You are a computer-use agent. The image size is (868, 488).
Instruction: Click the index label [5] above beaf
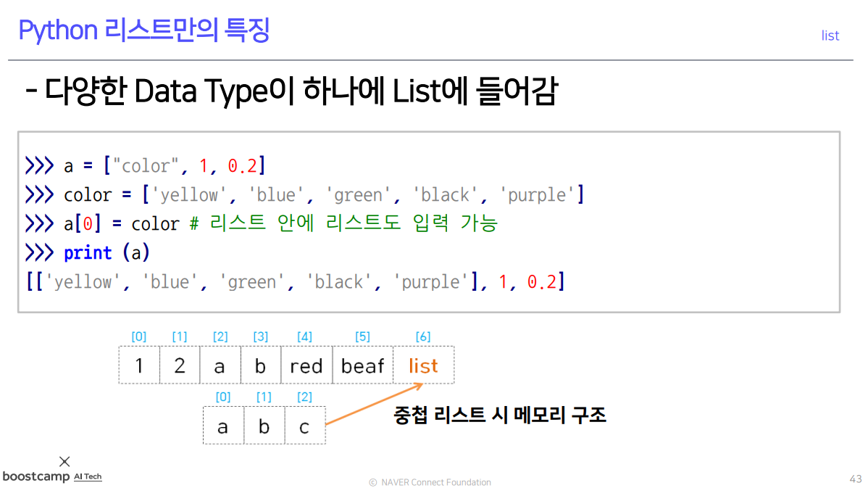tap(362, 336)
